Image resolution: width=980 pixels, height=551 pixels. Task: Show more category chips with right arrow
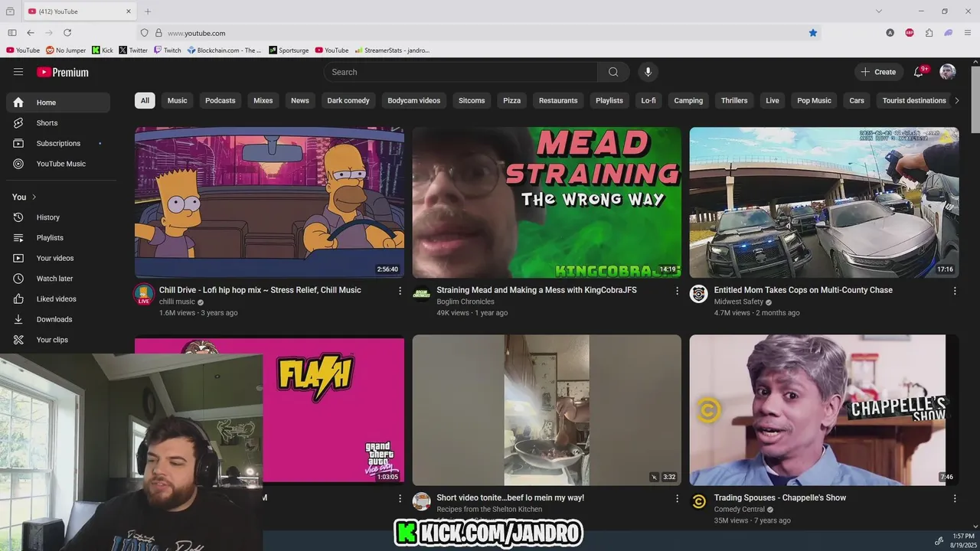pos(956,100)
